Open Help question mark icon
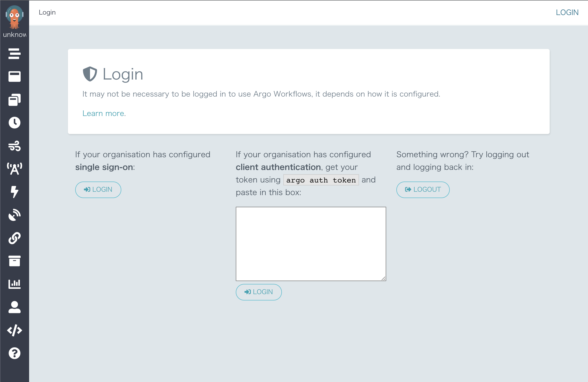Image resolution: width=588 pixels, height=382 pixels. [14, 353]
